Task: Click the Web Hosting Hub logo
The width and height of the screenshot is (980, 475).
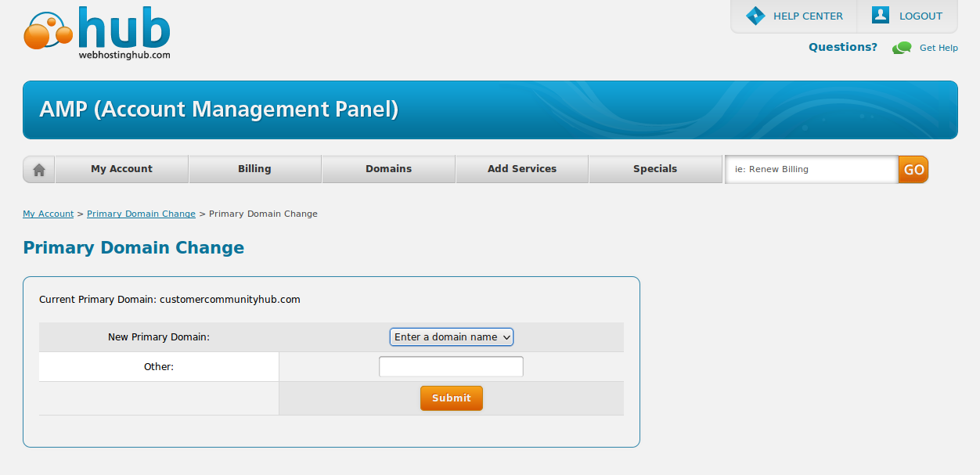Action: 97,34
